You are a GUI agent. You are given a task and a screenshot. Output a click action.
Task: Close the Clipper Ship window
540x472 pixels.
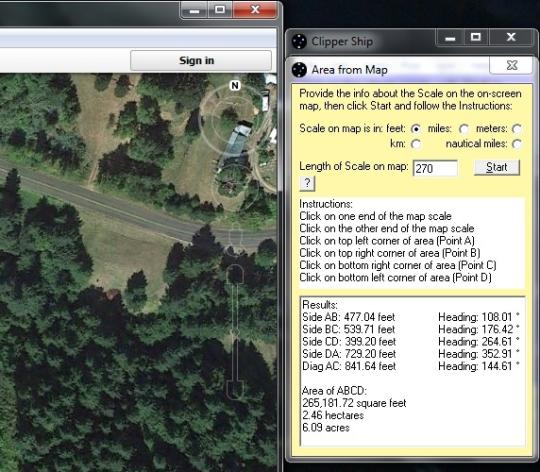click(x=511, y=37)
